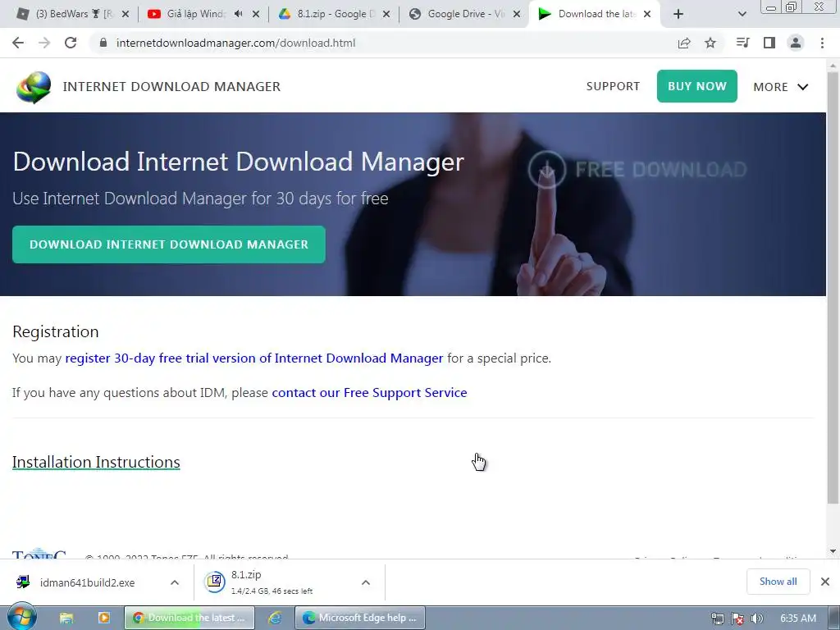Screen dimensions: 840x630
Task: Expand the tab search chevron
Action: pyautogui.click(x=742, y=15)
